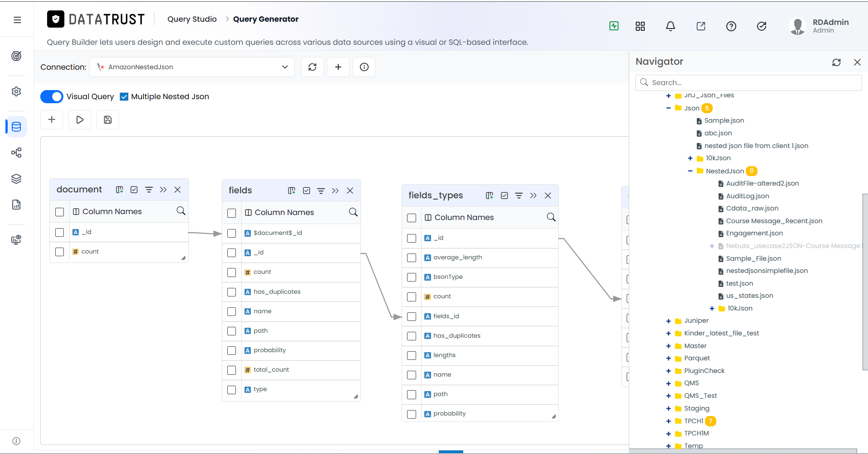Open filter icon in fields table header
The height and width of the screenshot is (454, 868).
[x=321, y=191]
